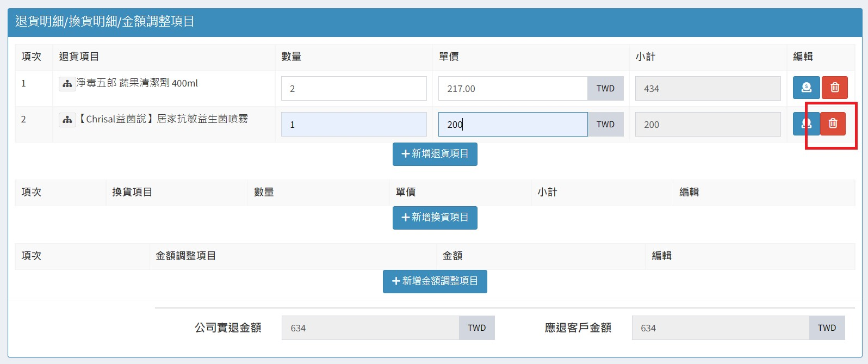The image size is (868, 364).
Task: Select the 434 subtotal field
Action: point(708,89)
